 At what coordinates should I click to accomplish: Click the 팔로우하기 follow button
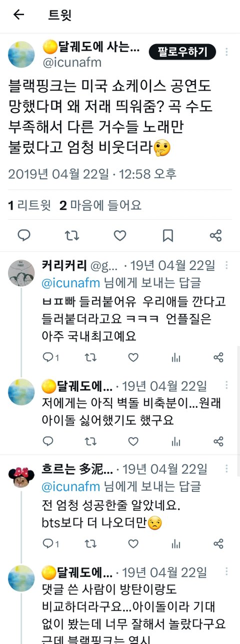[182, 52]
